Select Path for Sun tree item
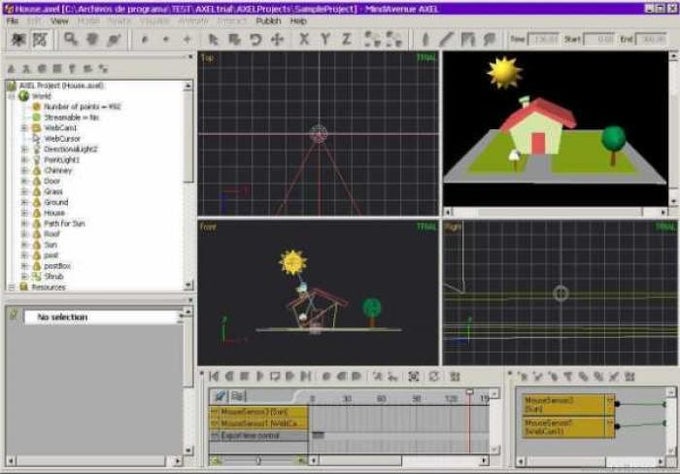Viewport: 680px width, 474px height. click(64, 223)
